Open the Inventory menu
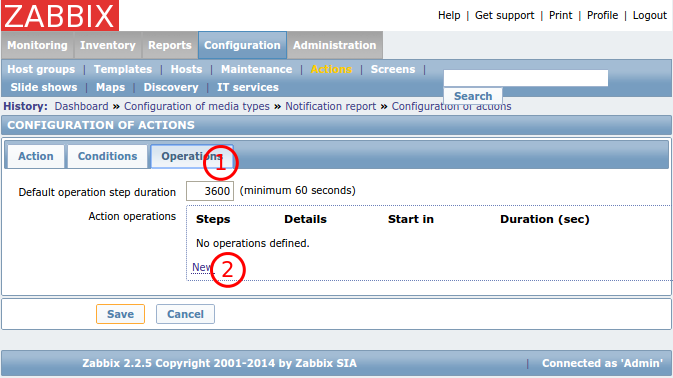 pos(108,45)
